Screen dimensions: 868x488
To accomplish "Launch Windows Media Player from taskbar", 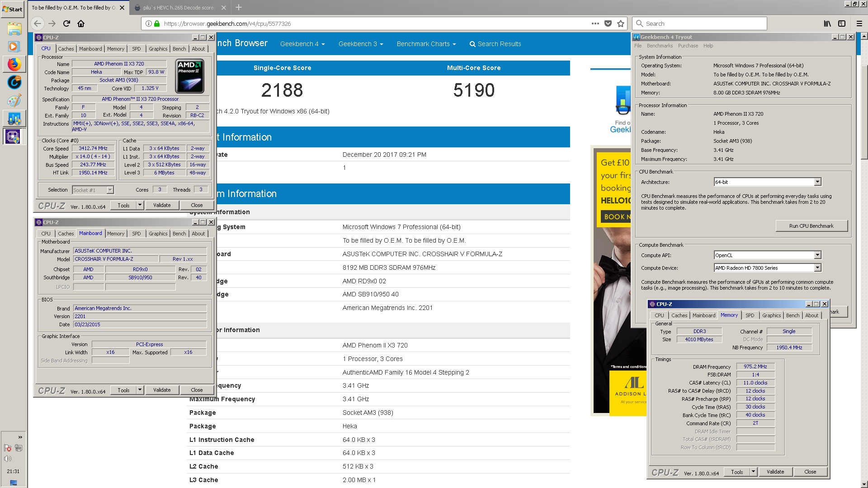I will pos(14,47).
